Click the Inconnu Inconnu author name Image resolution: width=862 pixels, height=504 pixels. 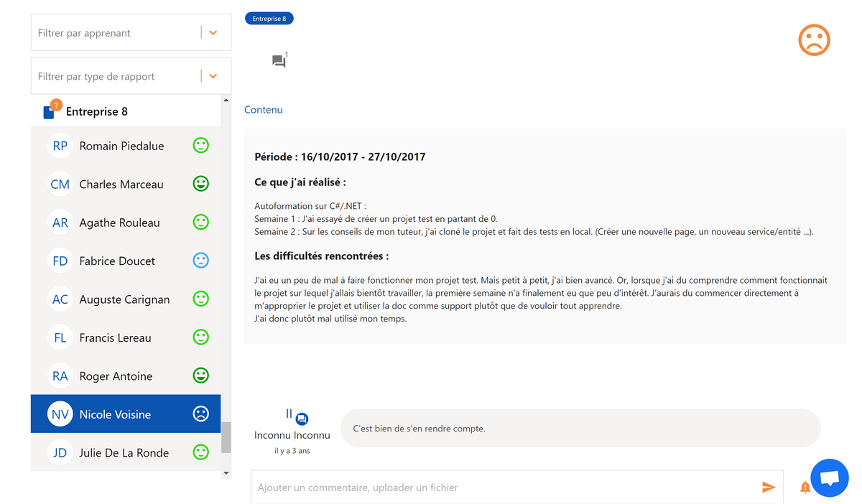[x=292, y=435]
